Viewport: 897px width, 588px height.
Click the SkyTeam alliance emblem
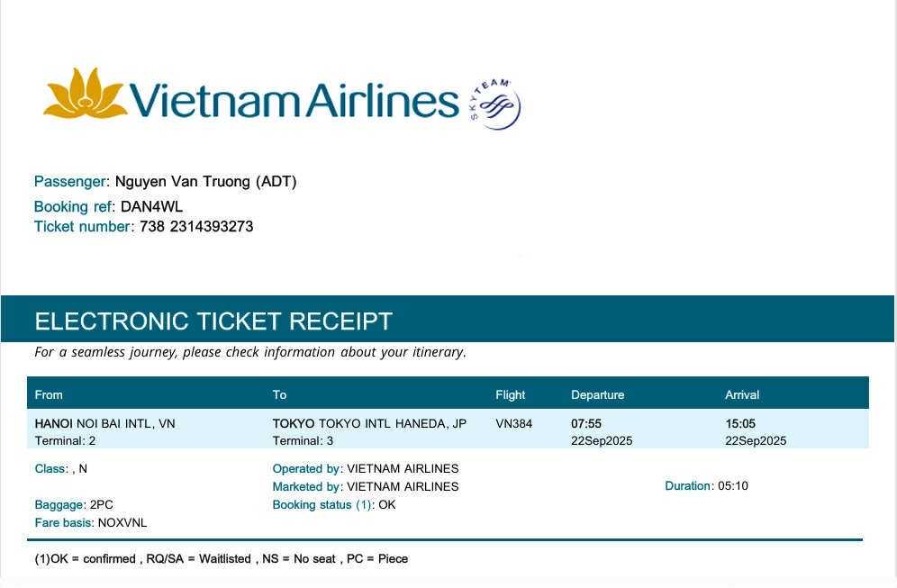[x=494, y=104]
